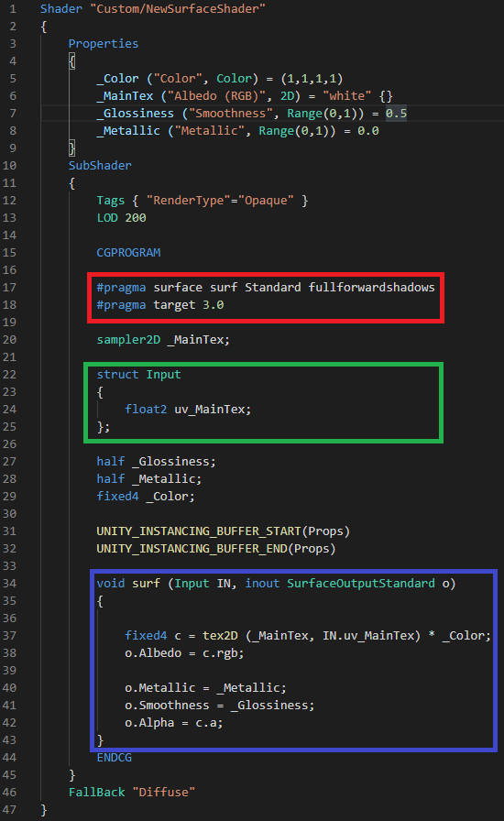Click the highlighted 0.5 default value
504x821 pixels.
396,113
